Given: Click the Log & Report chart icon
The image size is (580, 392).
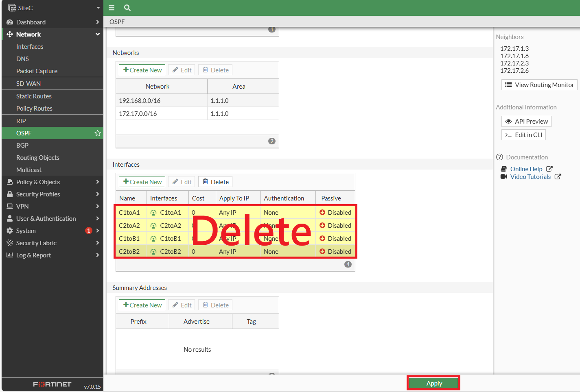Looking at the screenshot, I should (10, 255).
